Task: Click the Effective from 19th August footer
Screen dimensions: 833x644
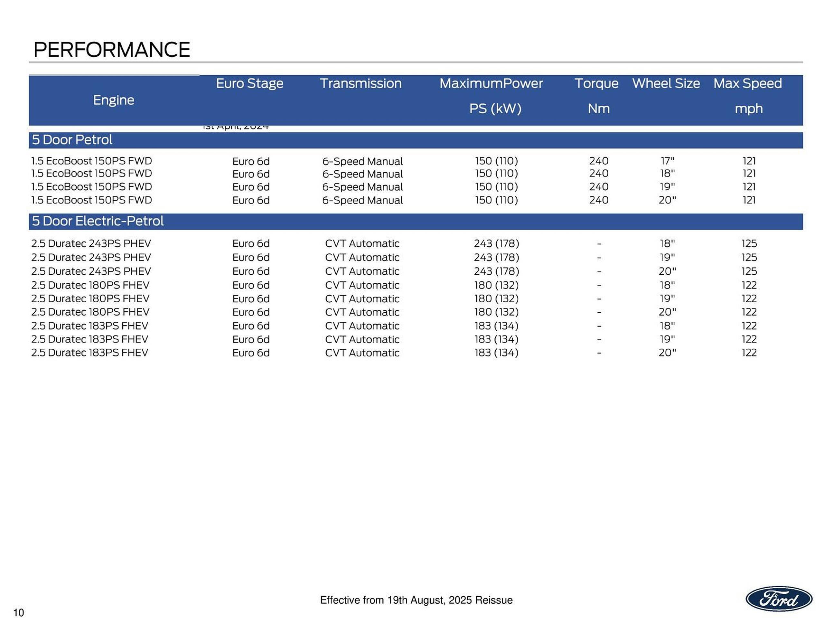Action: (x=416, y=600)
